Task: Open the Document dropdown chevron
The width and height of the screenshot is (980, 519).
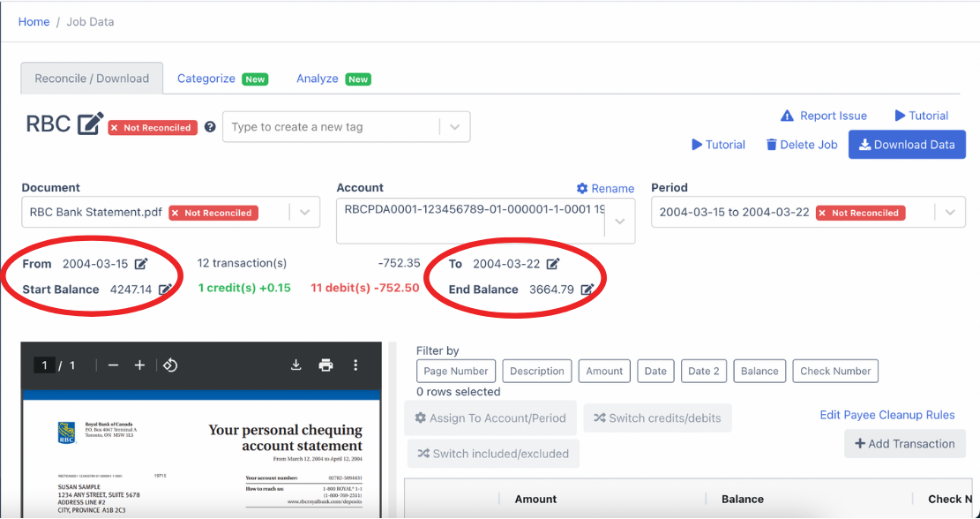Action: pos(304,213)
